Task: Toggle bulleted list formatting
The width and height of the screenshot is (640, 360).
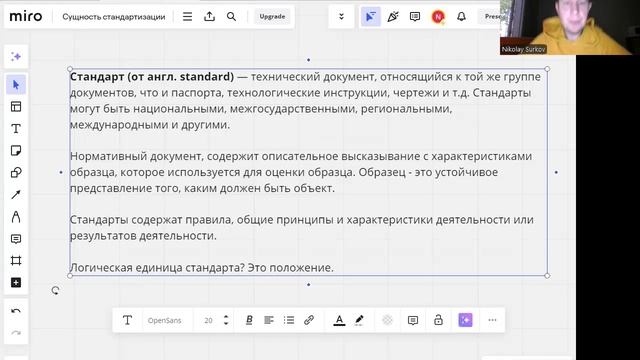Action: [289, 320]
